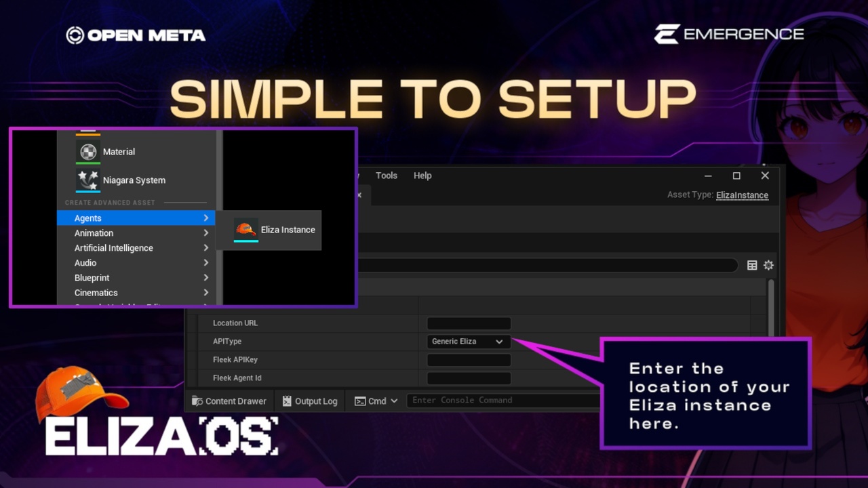Click the Location URL input field
This screenshot has height=488, width=868.
click(469, 323)
